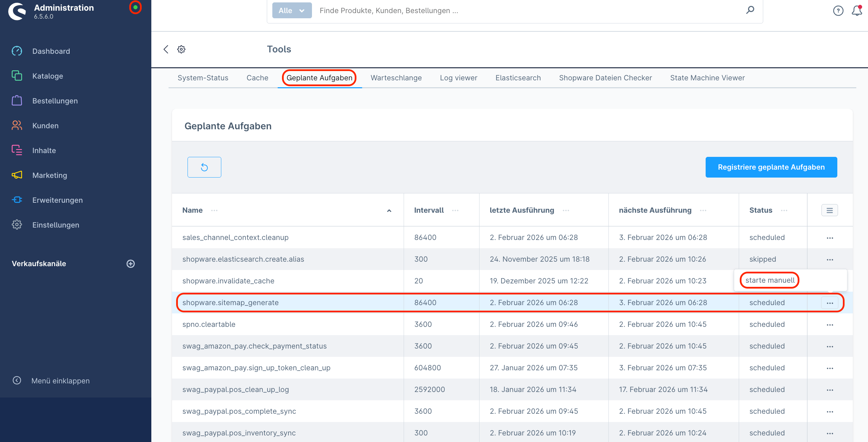Open the help question mark icon
The height and width of the screenshot is (442, 868).
(x=838, y=11)
